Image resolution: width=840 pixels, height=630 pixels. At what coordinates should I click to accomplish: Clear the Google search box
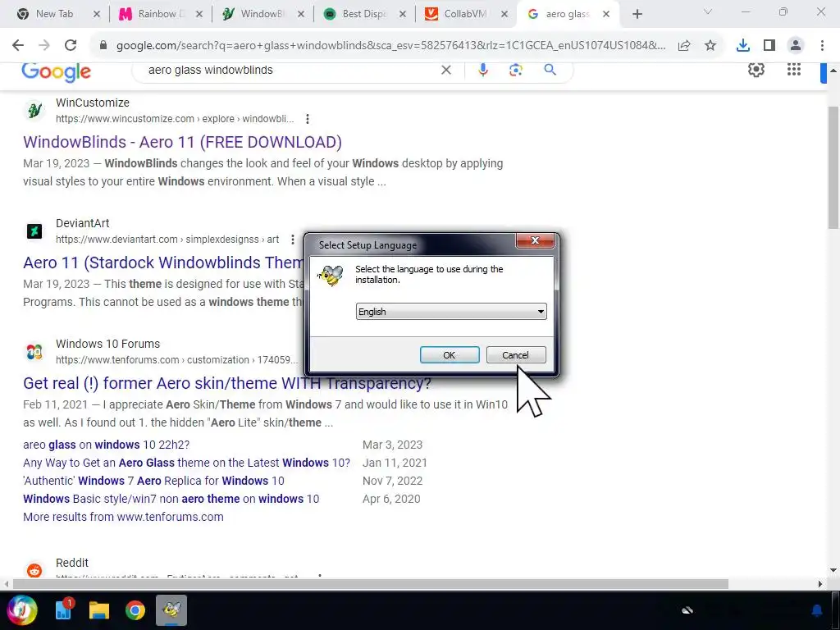pyautogui.click(x=445, y=70)
